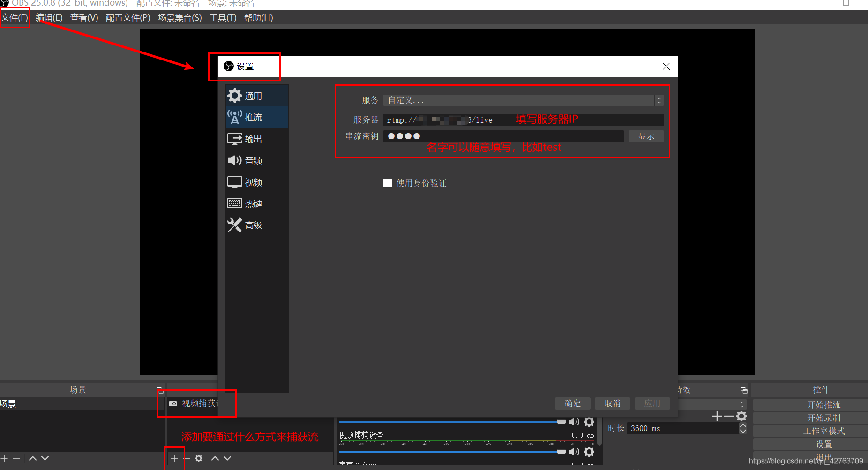This screenshot has height=470, width=868.
Task: Open source properties gear in sources toolbar
Action: coord(199,458)
